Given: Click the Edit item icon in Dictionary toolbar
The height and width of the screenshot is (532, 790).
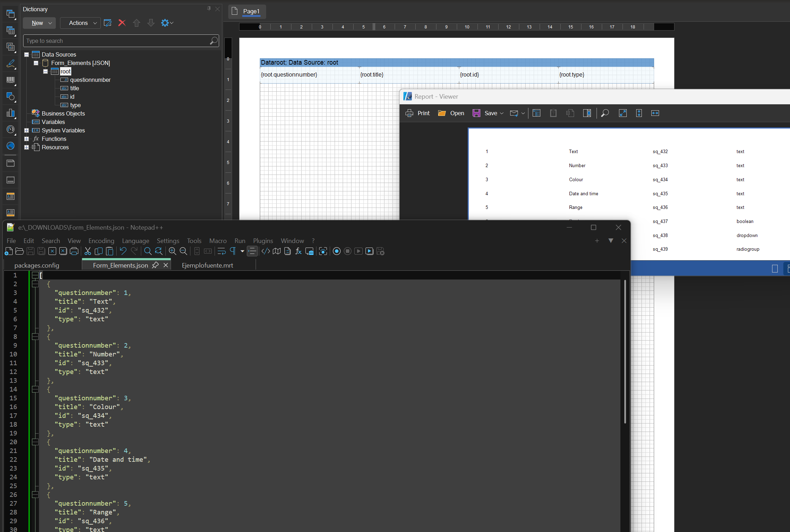Looking at the screenshot, I should click(107, 23).
